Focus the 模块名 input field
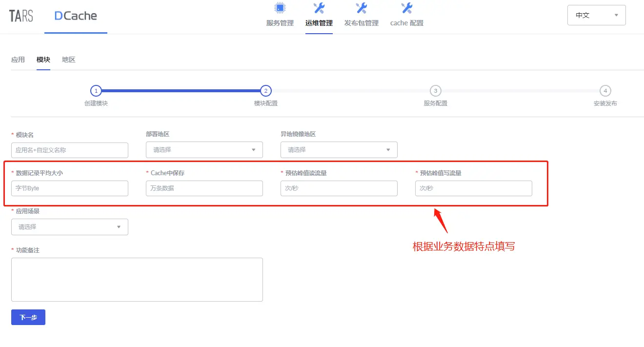Viewport: 644px width, 347px height. click(x=70, y=150)
